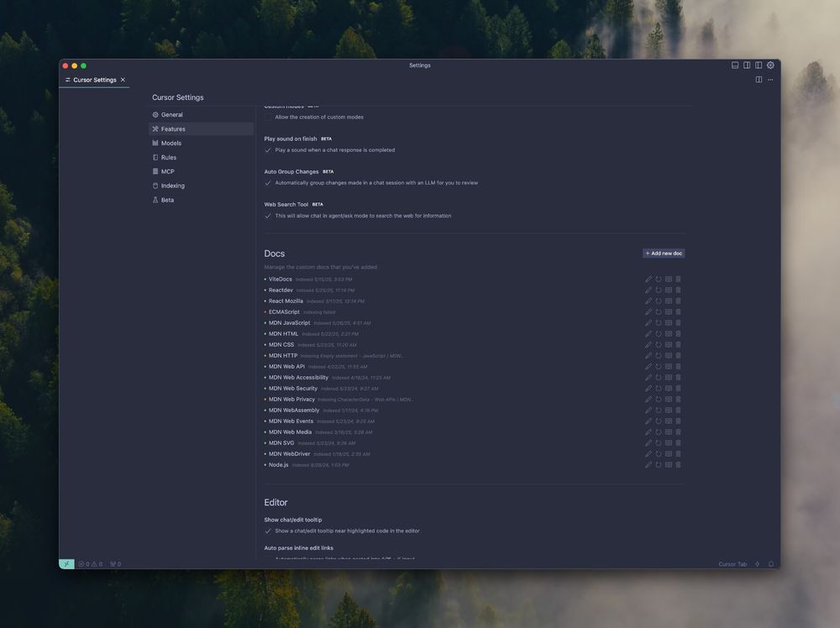Show errors and warnings in status bar

pyautogui.click(x=90, y=563)
